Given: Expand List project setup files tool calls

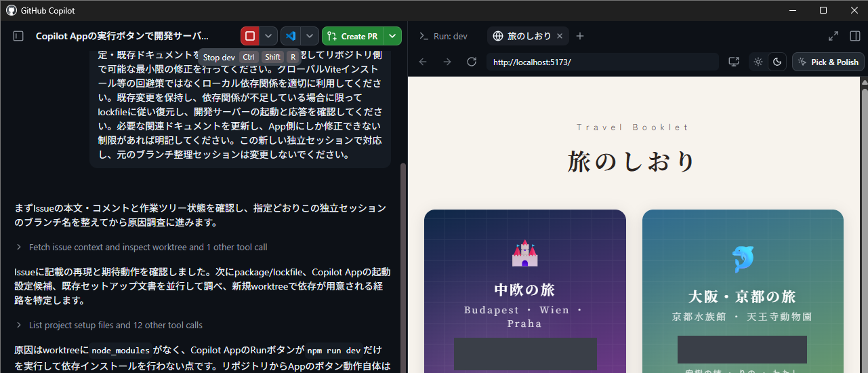Looking at the screenshot, I should 108,325.
